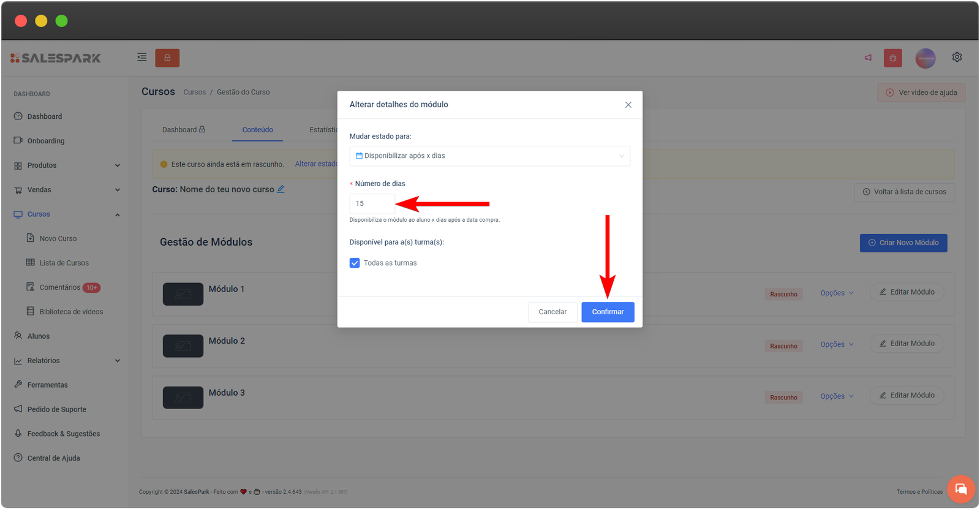This screenshot has height=509, width=980.
Task: Uncheck the Todas as turmas checkbox
Action: coord(355,263)
